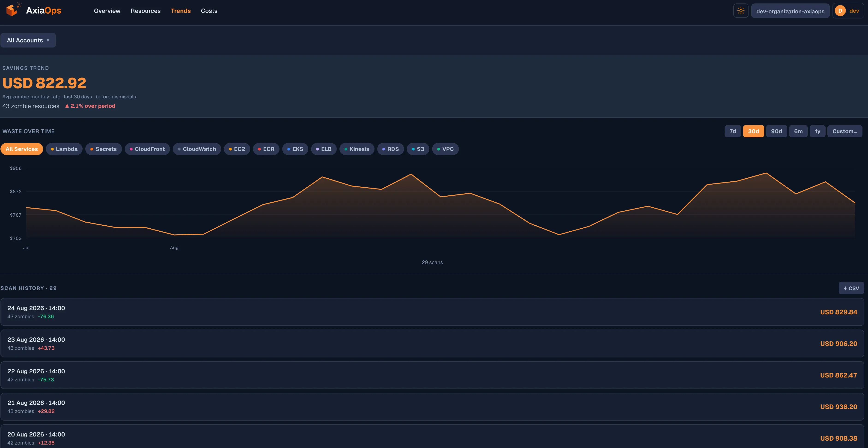Click the USD 906.20 scan amount

838,344
